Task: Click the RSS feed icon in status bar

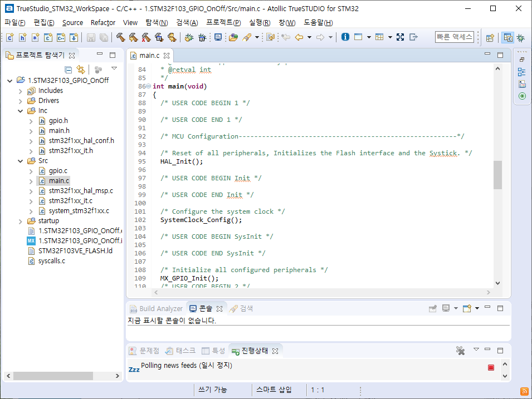Action: coord(524,391)
